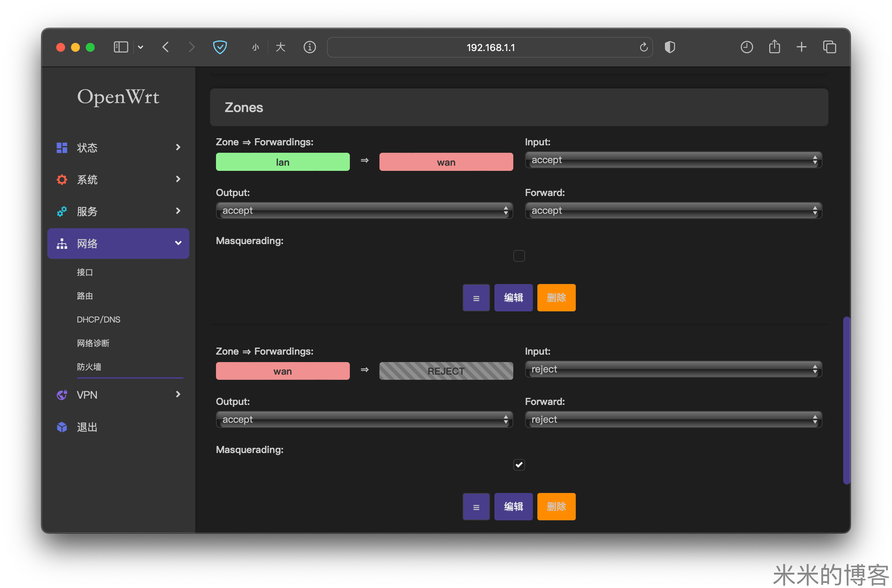892x588 pixels.
Task: Open DHCP/DNS submenu item
Action: [98, 319]
